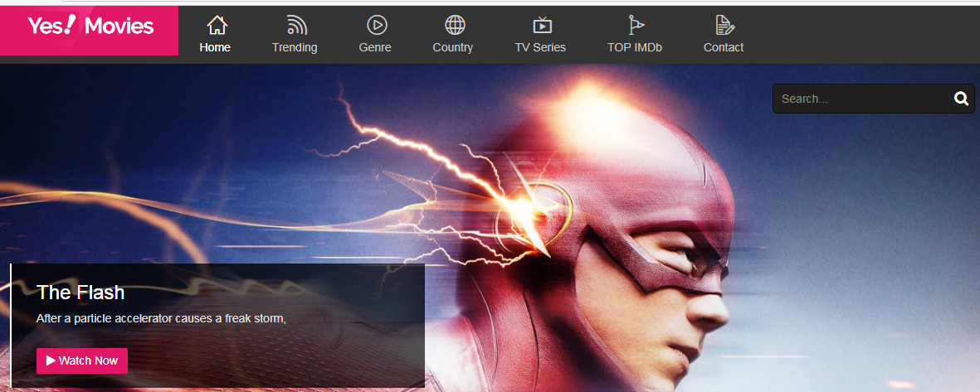The height and width of the screenshot is (392, 980).
Task: Open the Home menu label
Action: 215,47
